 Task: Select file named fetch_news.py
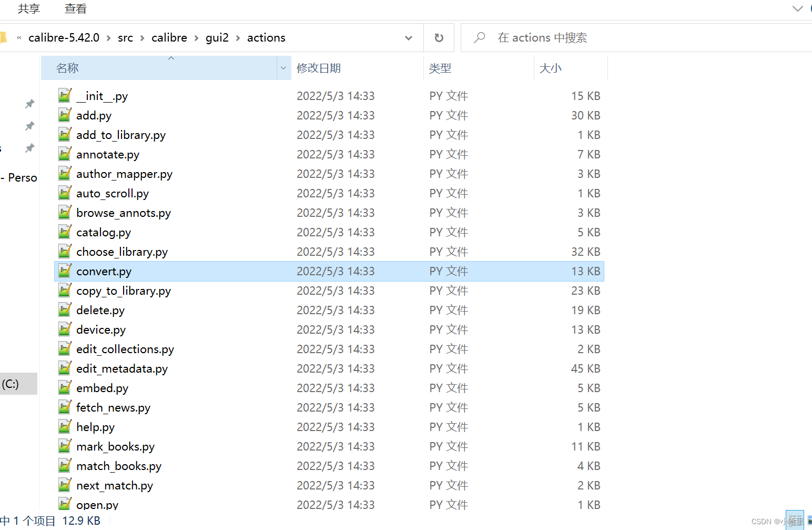tap(113, 407)
